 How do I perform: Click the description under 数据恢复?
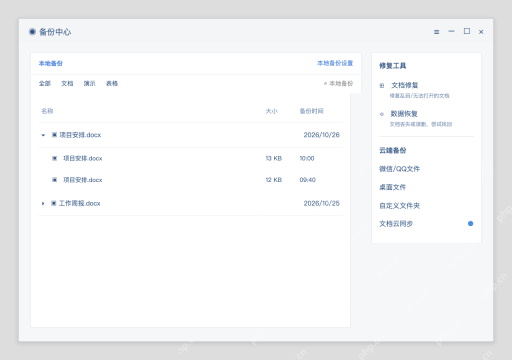point(421,124)
